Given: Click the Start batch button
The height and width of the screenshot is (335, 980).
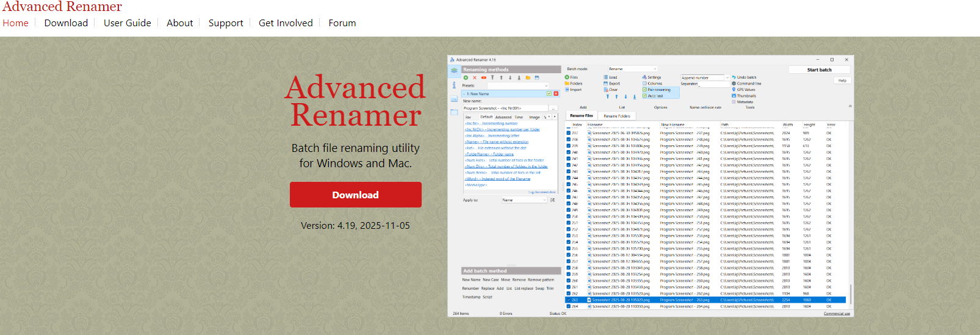Looking at the screenshot, I should tap(819, 70).
